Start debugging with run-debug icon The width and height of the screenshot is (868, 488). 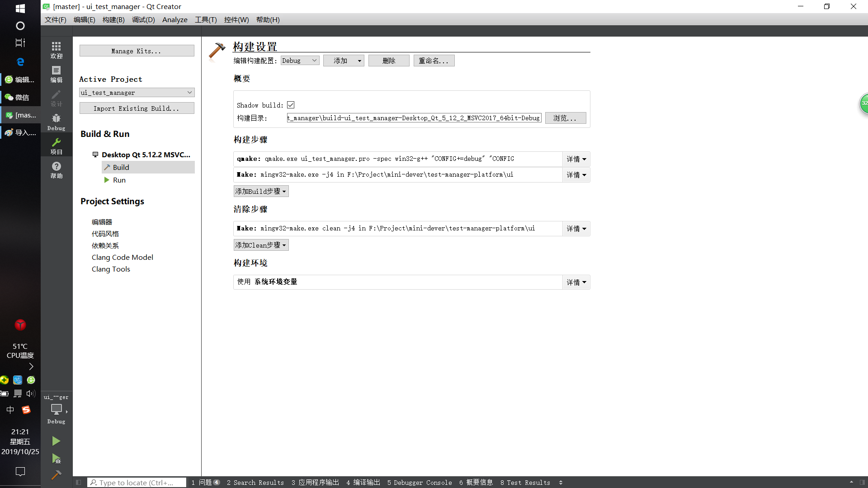56,459
